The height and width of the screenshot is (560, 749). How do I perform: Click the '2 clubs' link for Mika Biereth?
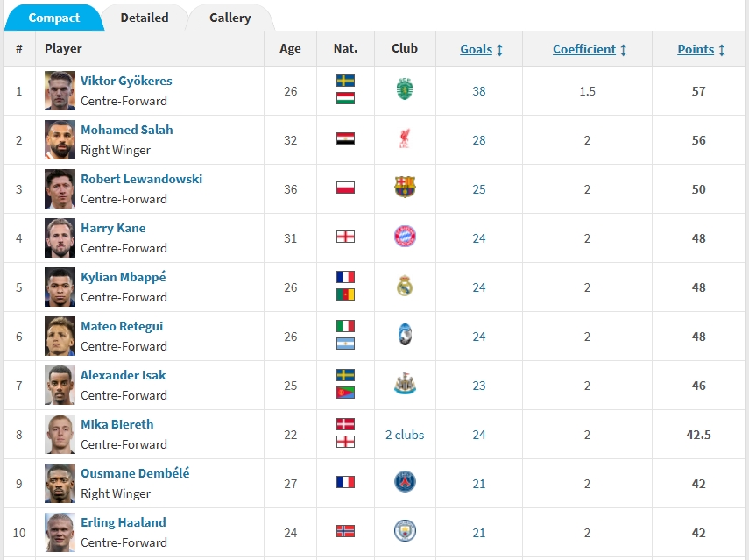point(405,435)
